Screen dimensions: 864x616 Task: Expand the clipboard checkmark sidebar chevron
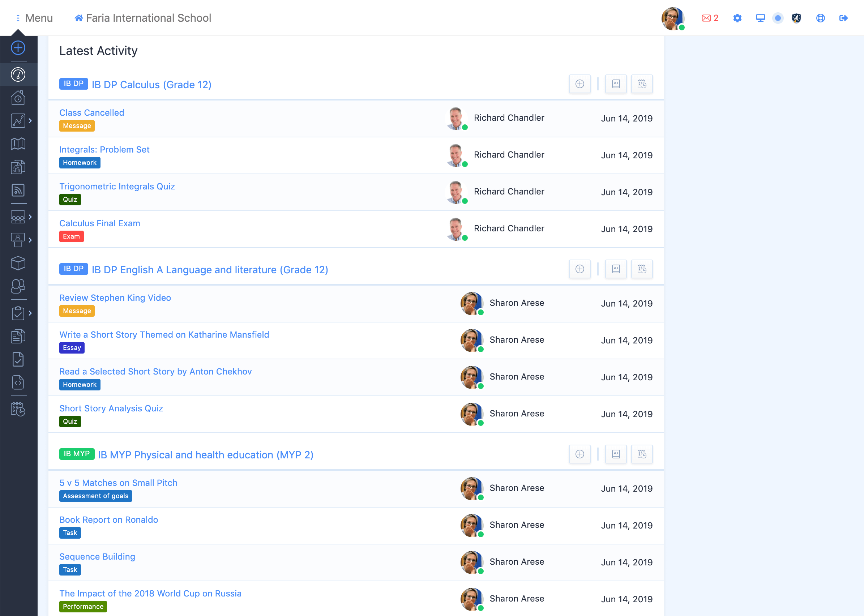(x=30, y=313)
